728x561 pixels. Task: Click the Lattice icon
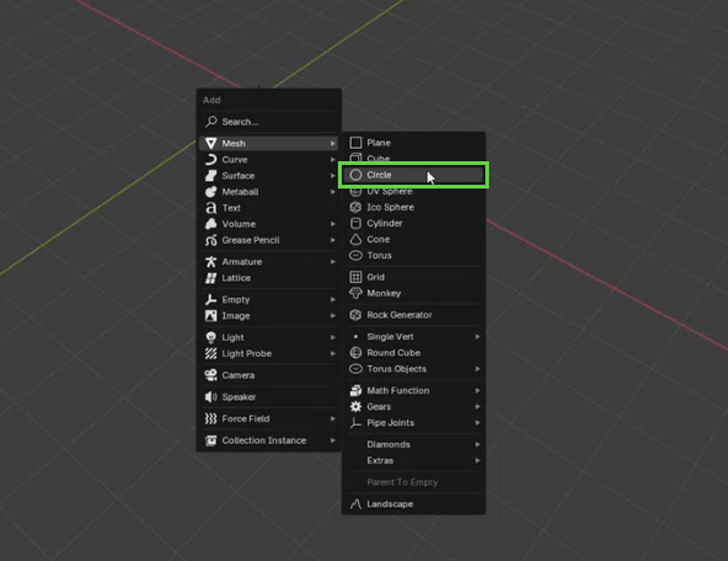[x=211, y=278]
